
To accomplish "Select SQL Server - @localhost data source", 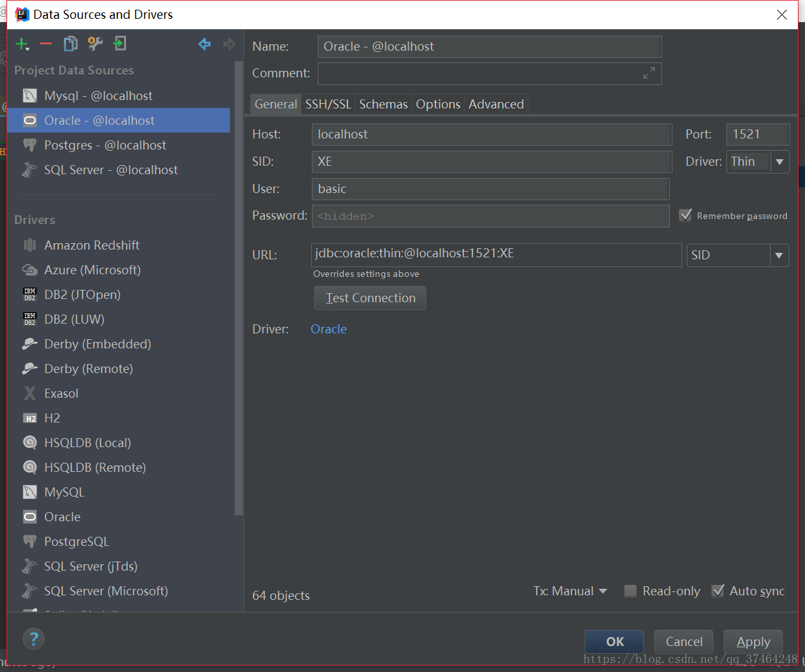I will point(118,170).
